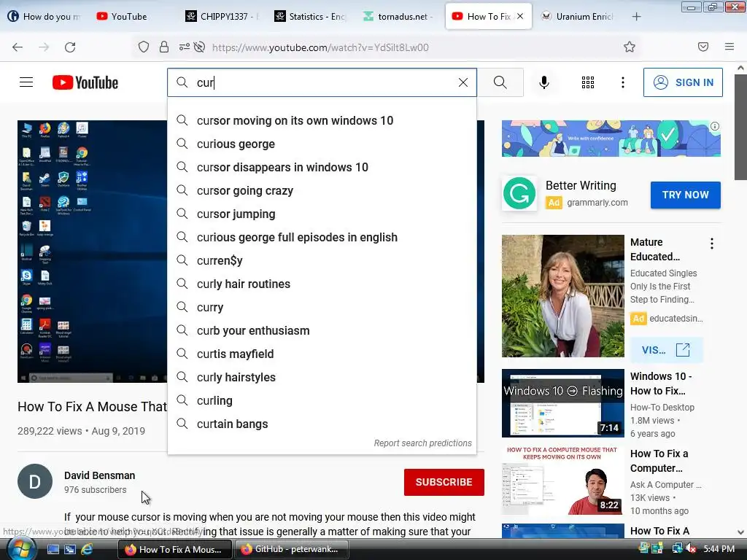Save page to Pocket
The height and width of the screenshot is (560, 747).
pos(703,47)
